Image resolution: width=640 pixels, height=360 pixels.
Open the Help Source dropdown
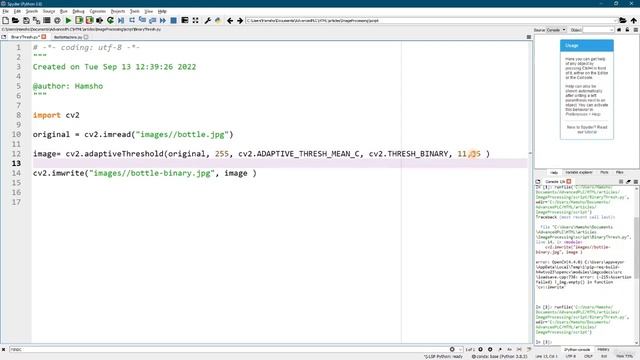click(x=556, y=30)
